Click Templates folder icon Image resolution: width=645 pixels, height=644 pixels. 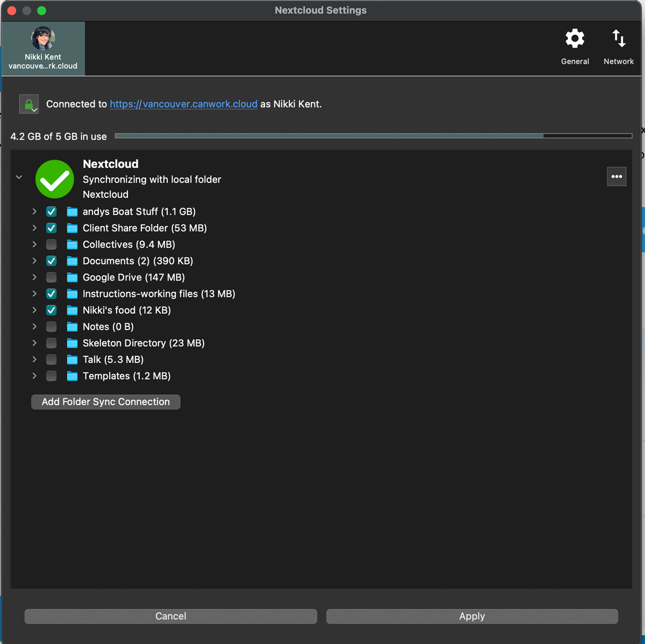coord(72,376)
